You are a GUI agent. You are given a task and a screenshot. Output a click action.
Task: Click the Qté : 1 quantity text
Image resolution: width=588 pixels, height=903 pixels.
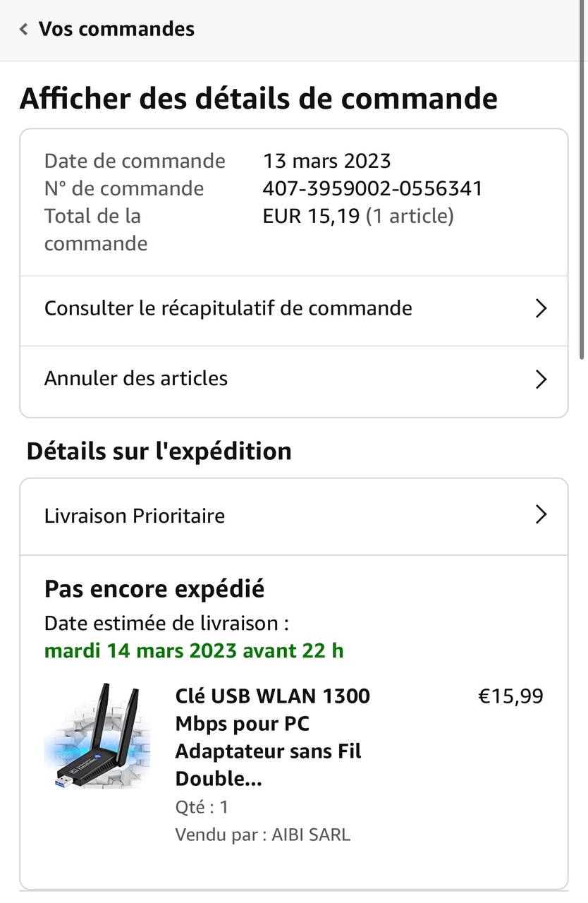tap(202, 807)
